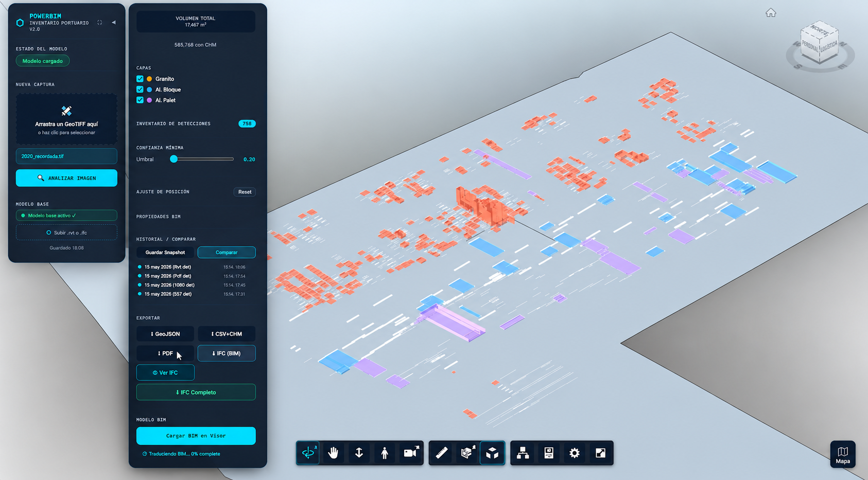868x480 pixels.
Task: Open Camera interactions tool
Action: click(x=410, y=453)
